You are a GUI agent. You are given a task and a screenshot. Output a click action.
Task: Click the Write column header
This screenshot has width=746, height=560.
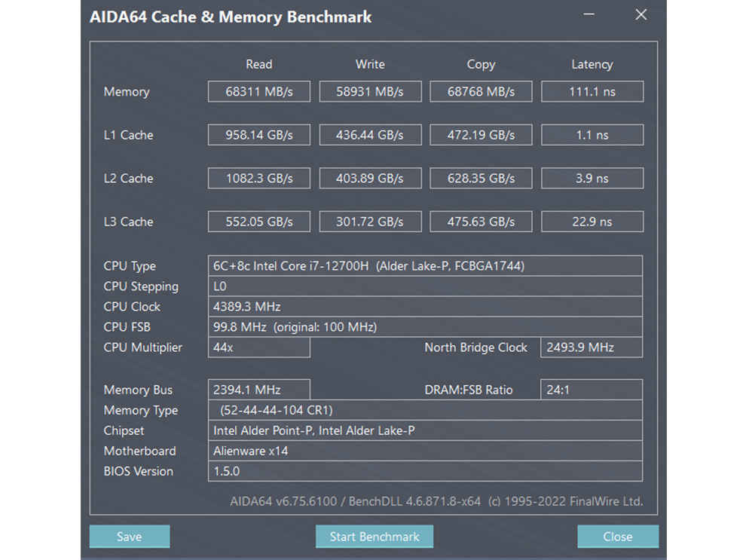coord(370,64)
